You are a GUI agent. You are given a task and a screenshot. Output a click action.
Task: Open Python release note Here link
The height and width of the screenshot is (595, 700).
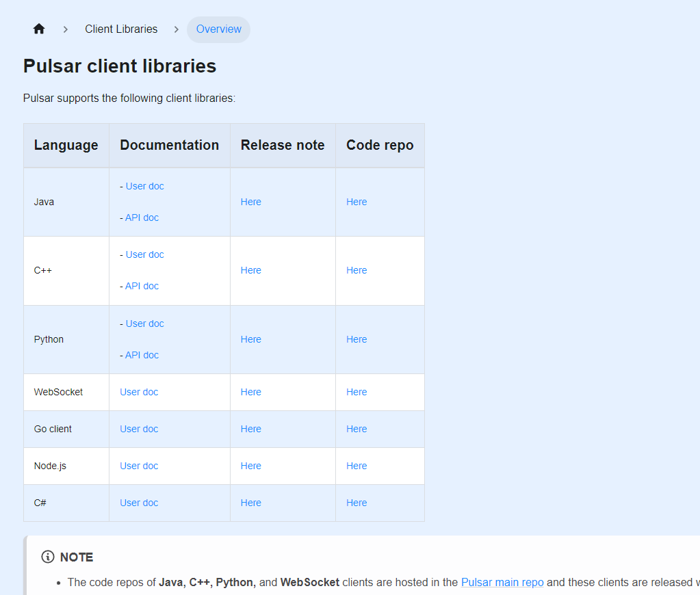[x=251, y=339]
